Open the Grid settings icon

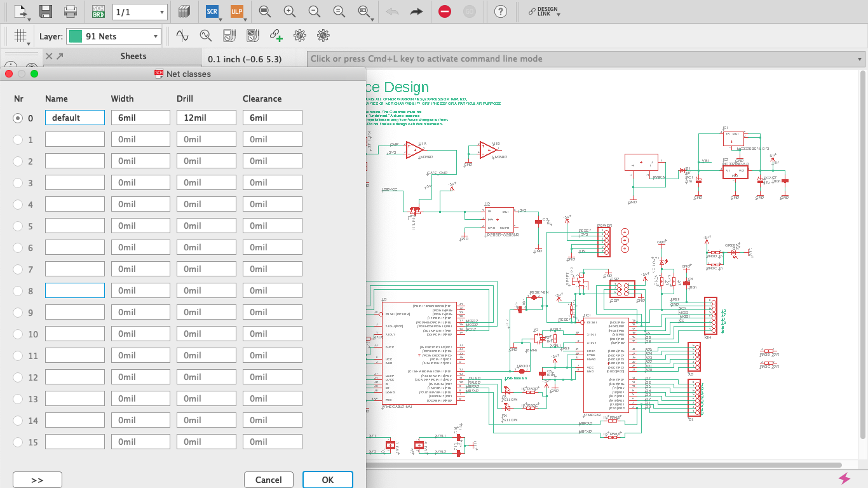(21, 36)
